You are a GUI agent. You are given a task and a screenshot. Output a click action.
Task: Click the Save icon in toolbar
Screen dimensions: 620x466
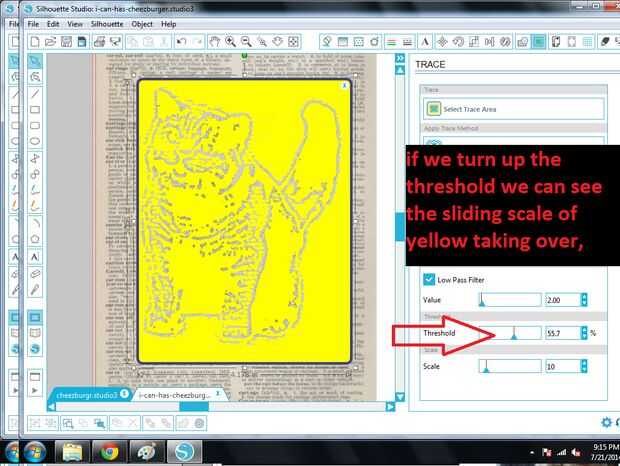(66, 42)
